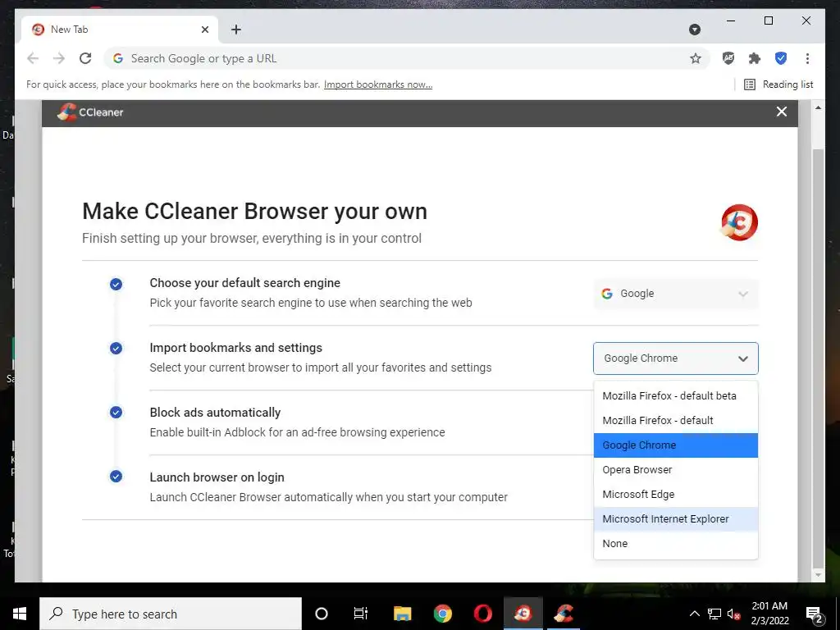Image resolution: width=840 pixels, height=630 pixels.
Task: Click Import bookmarks now link
Action: 378,84
